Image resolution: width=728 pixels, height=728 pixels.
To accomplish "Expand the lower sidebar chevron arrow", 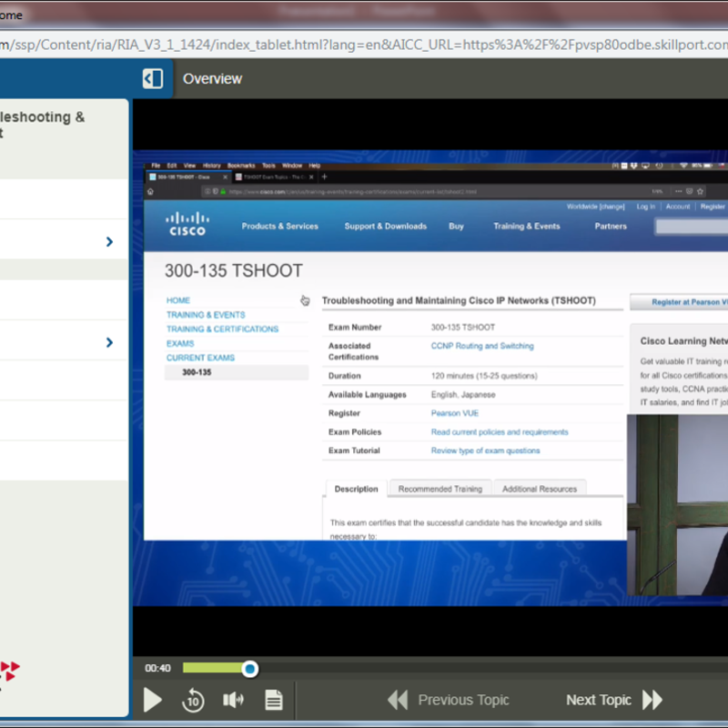I will click(x=109, y=343).
